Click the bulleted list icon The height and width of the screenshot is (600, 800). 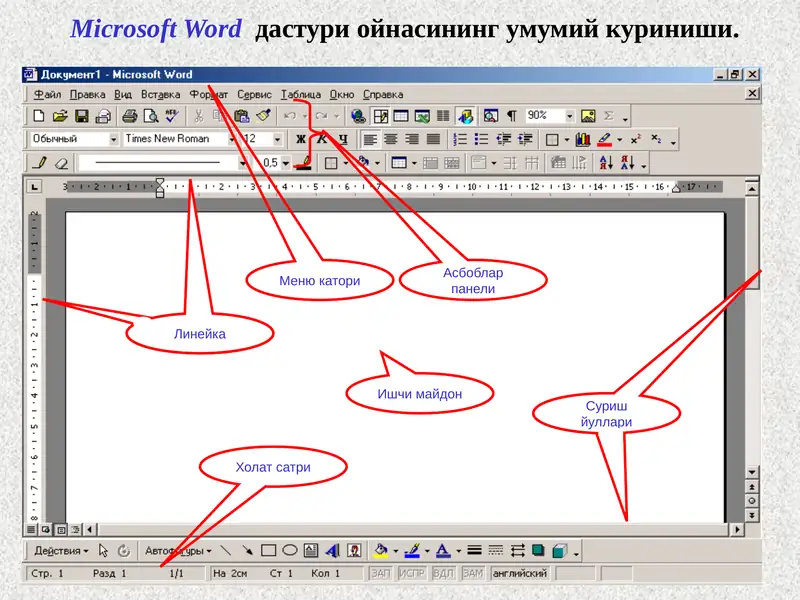tap(481, 139)
